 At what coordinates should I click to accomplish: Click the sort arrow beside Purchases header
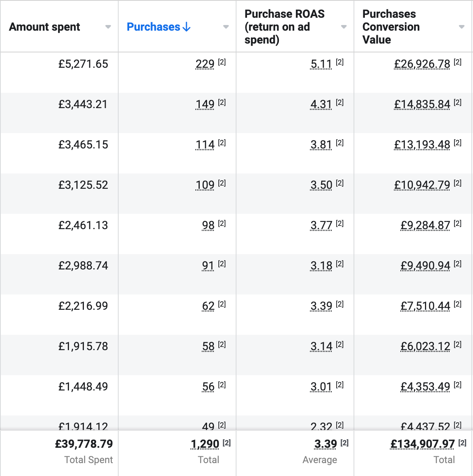186,27
